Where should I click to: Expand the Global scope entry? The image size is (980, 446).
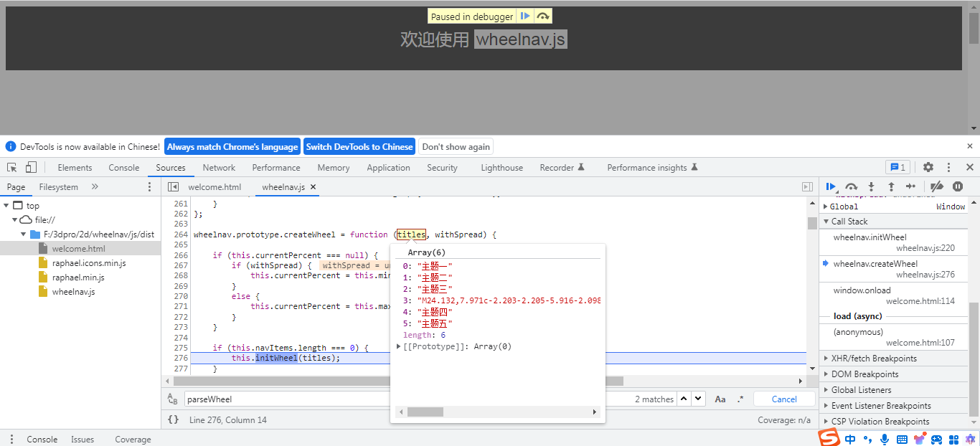click(825, 207)
